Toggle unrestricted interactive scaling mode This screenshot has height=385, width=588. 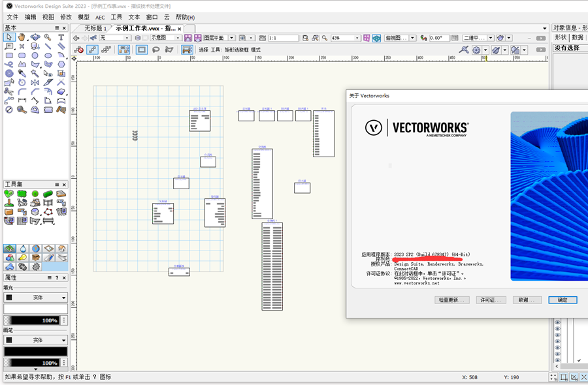(x=106, y=50)
